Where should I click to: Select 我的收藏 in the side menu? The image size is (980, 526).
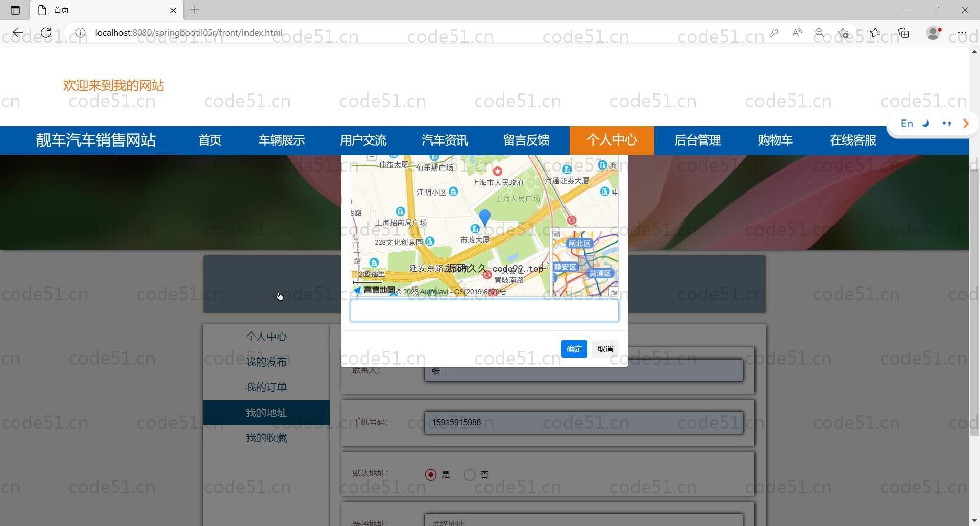[x=266, y=438]
